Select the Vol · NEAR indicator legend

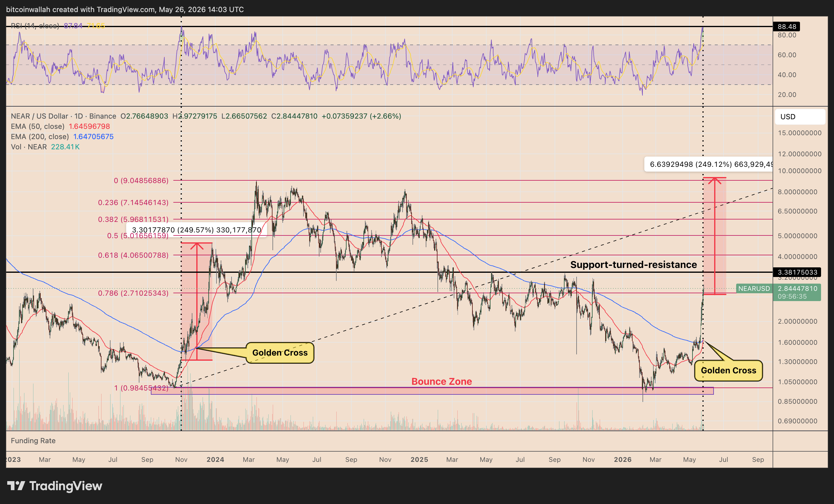45,147
